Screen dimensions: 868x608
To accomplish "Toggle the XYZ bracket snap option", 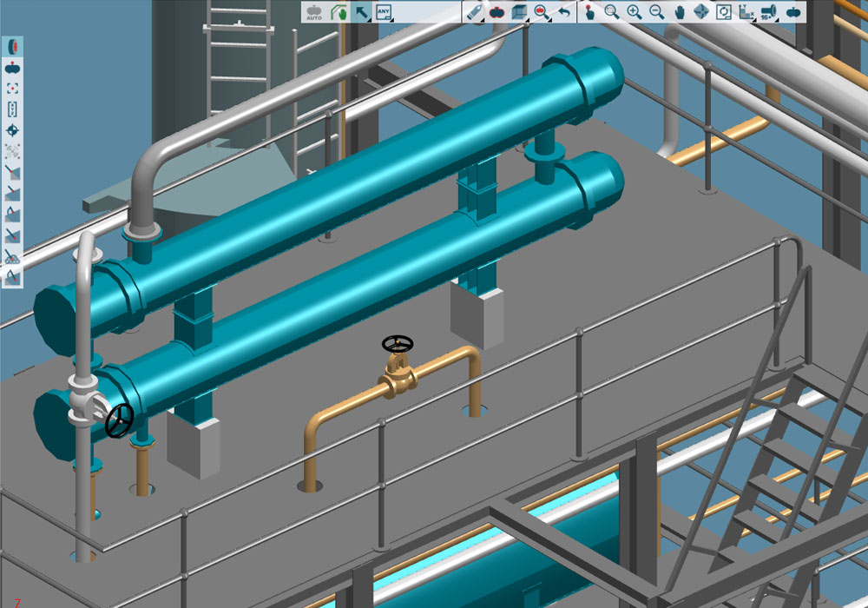I will pos(12,109).
